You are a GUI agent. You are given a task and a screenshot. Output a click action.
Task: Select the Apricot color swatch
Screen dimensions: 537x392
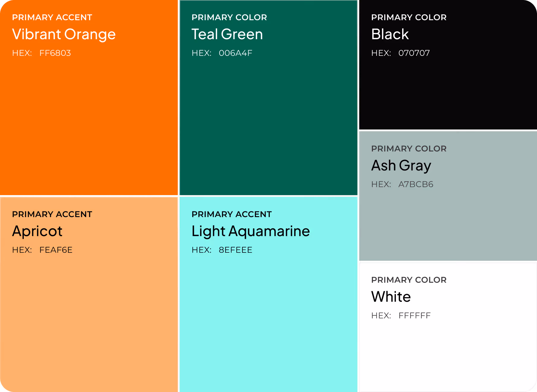(89, 295)
